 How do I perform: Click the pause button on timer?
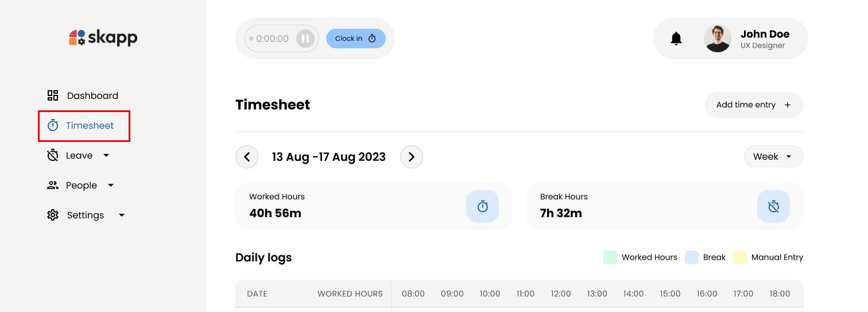[305, 38]
